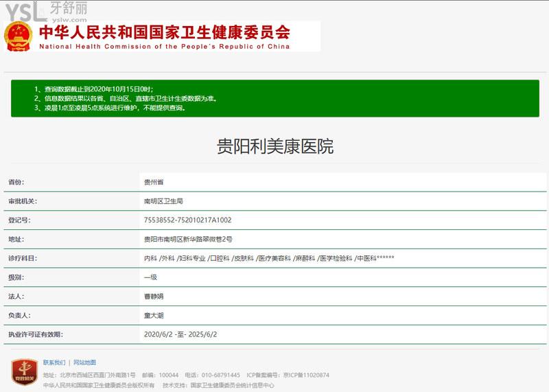Screen dimensions: 549x392
Task: Click notice line about 2020年10月15日0时
Action: pyautogui.click(x=93, y=89)
